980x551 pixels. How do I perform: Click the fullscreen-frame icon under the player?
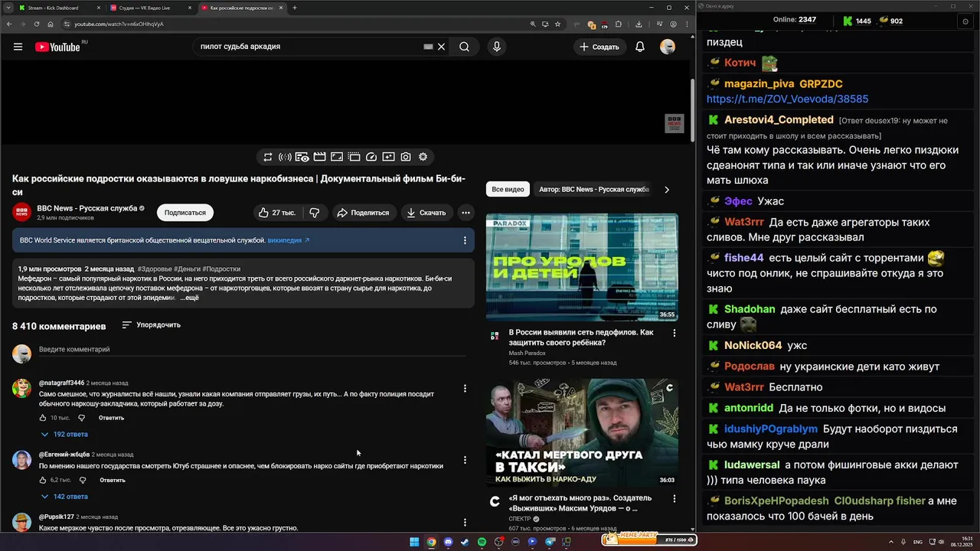tap(337, 157)
